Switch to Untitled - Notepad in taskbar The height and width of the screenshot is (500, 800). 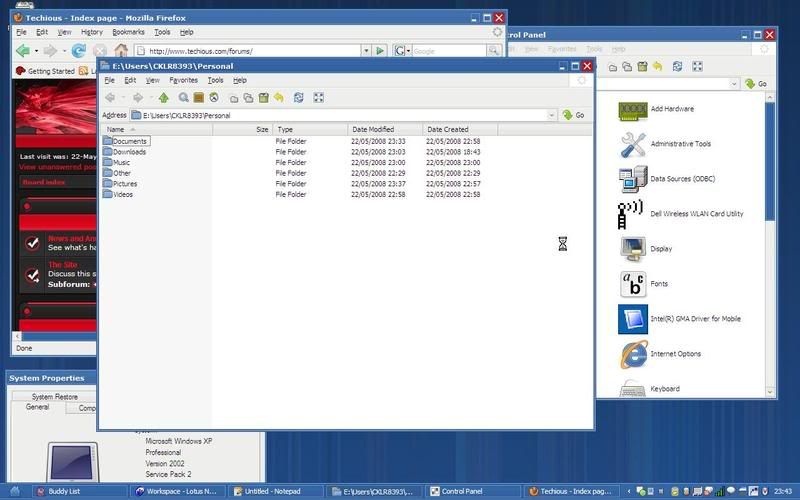[276, 491]
